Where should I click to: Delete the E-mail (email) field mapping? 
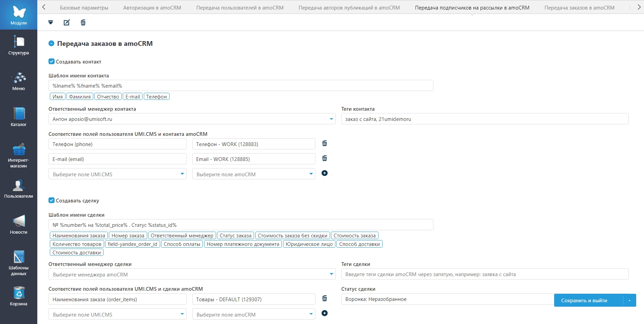point(325,158)
